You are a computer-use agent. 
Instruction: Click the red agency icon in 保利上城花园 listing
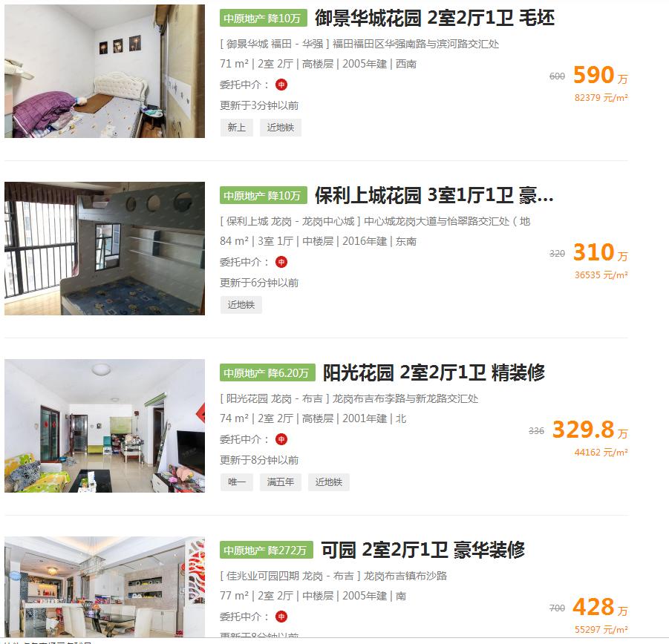(x=281, y=262)
